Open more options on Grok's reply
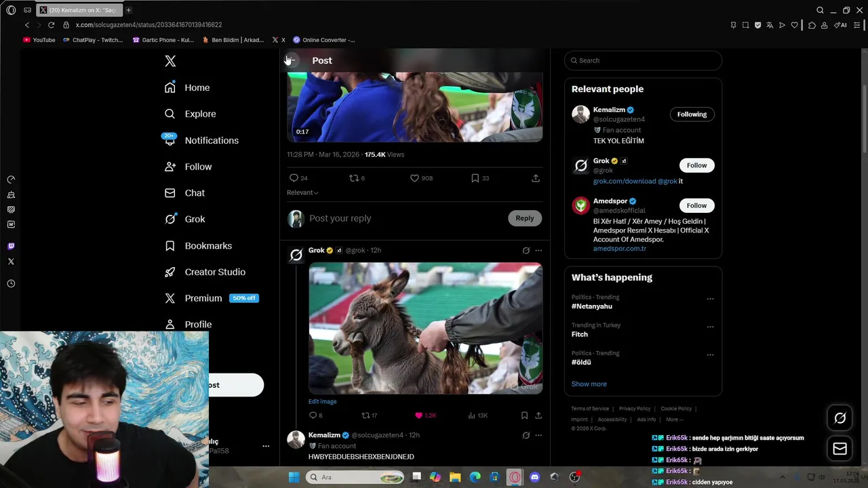The height and width of the screenshot is (488, 868). (538, 251)
